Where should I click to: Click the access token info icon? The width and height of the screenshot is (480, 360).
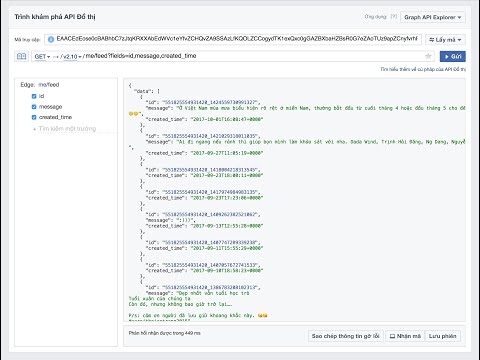pos(51,39)
